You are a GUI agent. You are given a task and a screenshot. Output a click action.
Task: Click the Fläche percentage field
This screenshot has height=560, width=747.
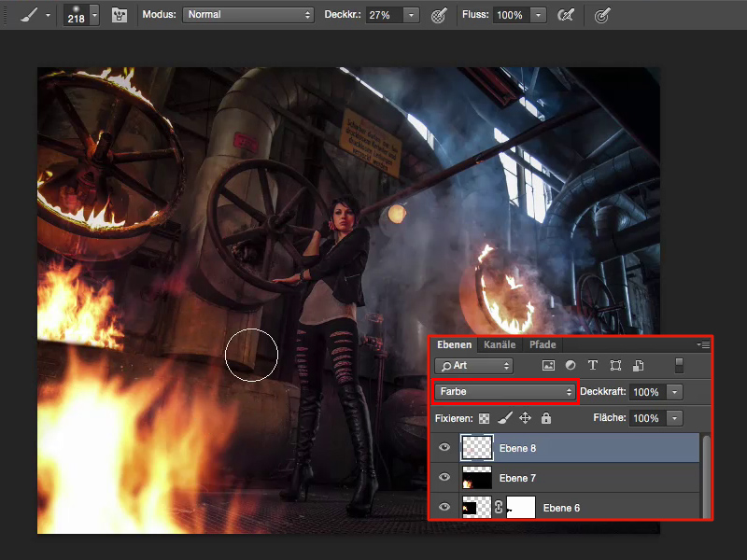click(645, 419)
